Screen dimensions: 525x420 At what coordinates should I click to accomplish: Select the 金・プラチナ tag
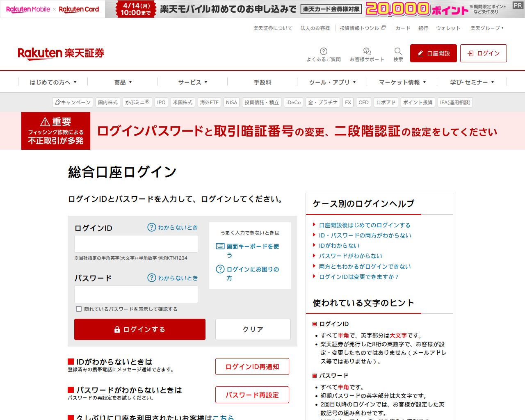point(323,102)
